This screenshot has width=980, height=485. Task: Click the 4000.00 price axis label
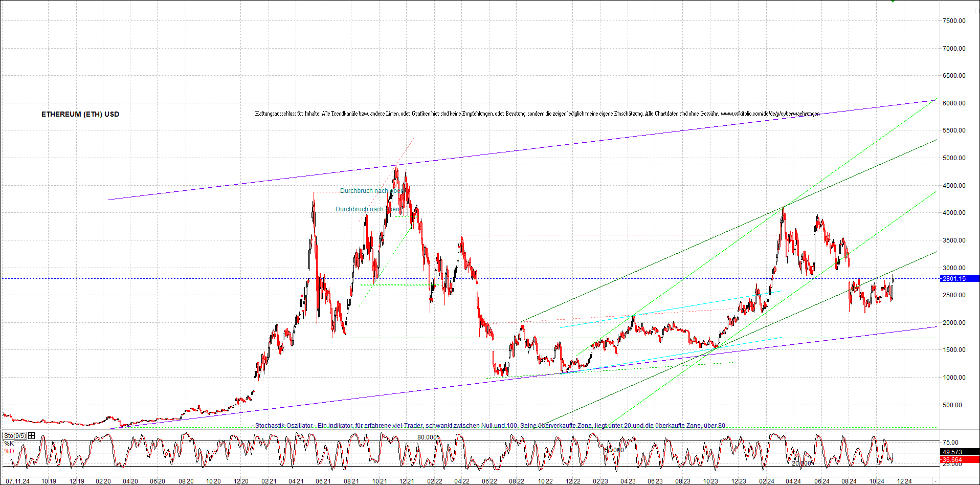click(954, 213)
